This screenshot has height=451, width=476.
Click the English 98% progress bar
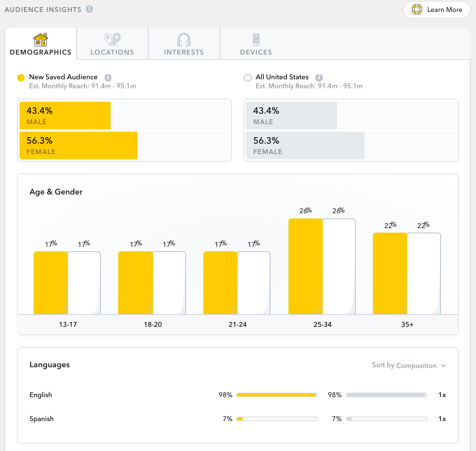(x=276, y=395)
